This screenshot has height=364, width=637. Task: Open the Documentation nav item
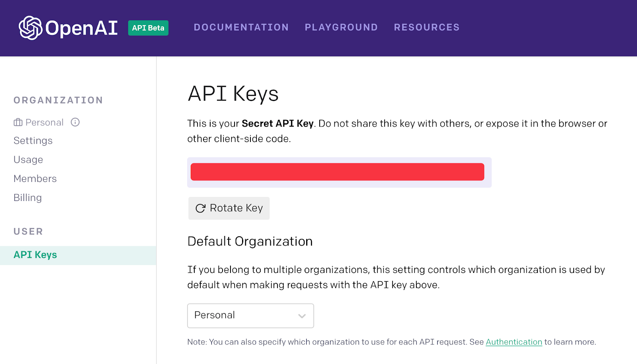click(241, 27)
